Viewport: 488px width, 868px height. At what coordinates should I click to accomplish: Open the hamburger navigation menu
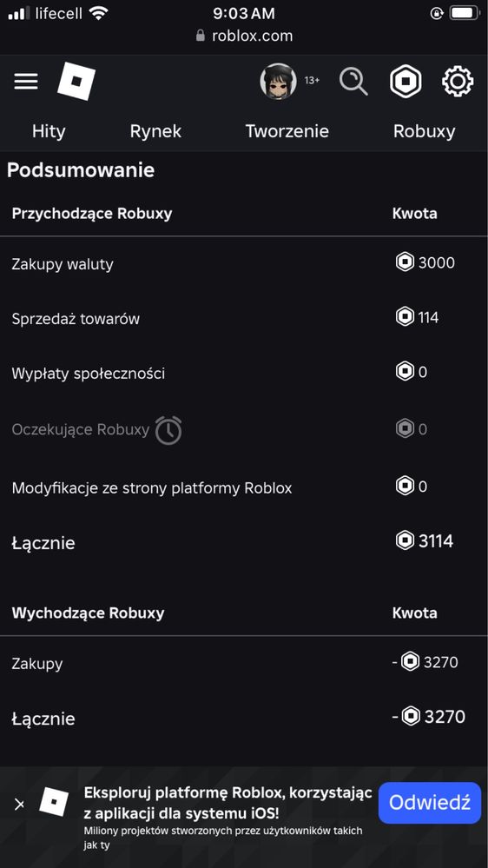(x=26, y=82)
